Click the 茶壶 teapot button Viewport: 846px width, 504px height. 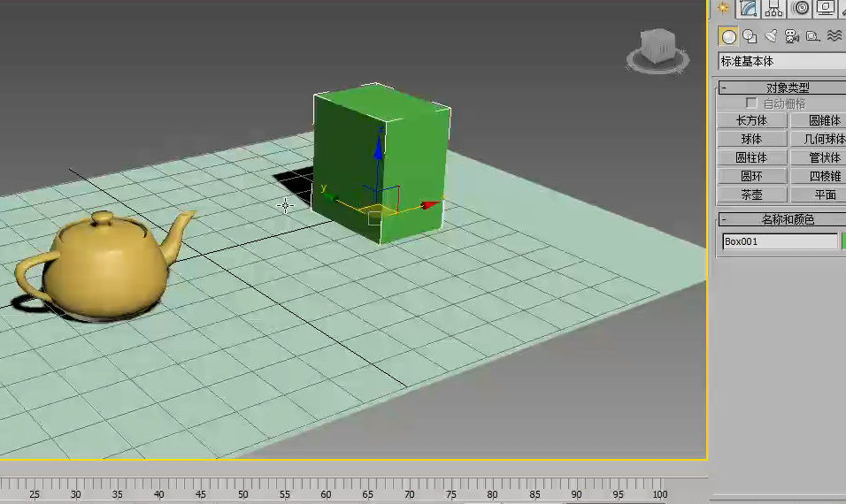(x=751, y=195)
